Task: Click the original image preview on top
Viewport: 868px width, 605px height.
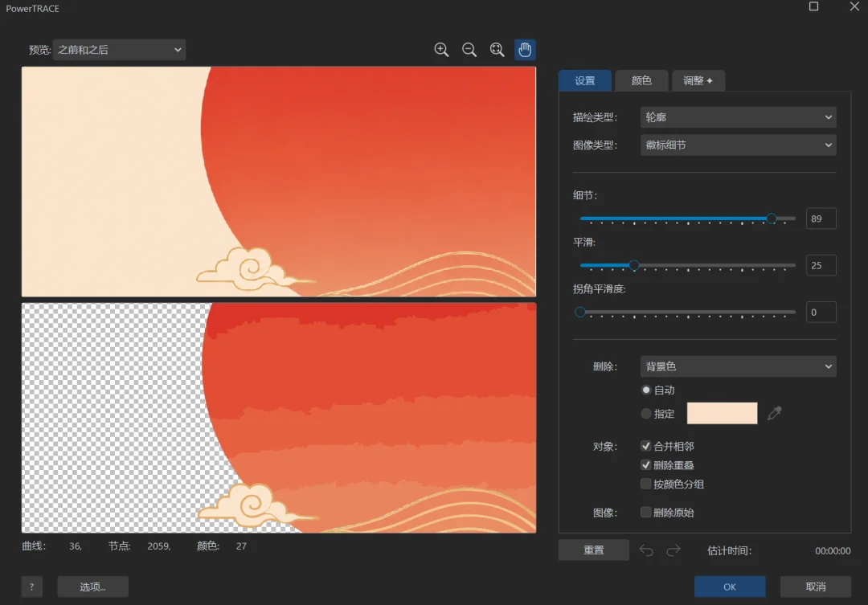Action: point(278,182)
